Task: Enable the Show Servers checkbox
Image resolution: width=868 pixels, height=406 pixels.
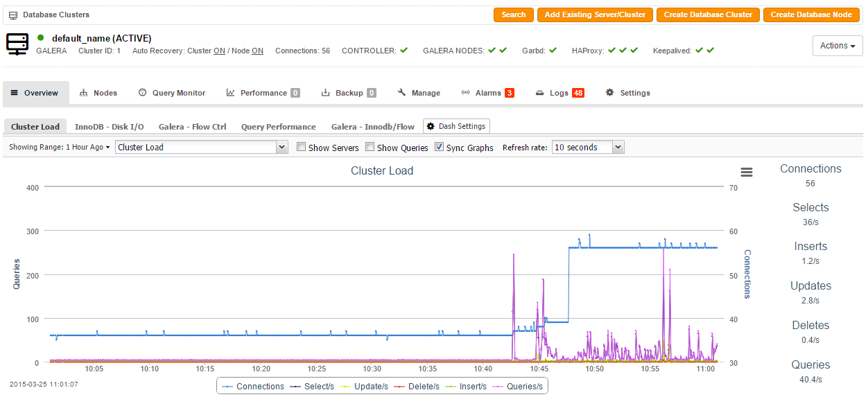Action: point(301,147)
